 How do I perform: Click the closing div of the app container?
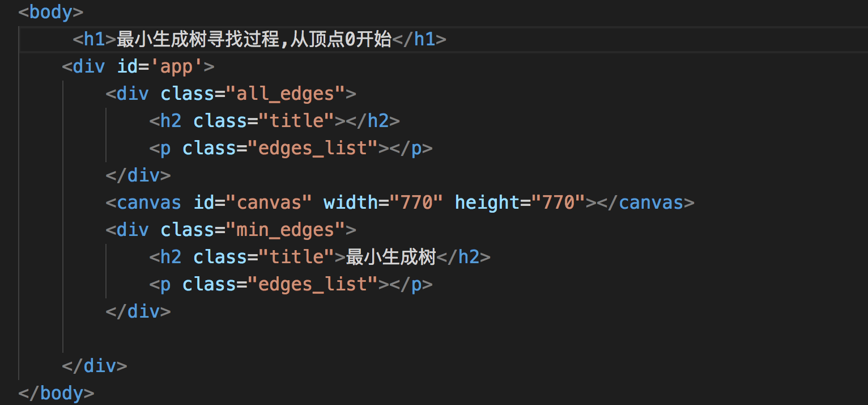point(95,366)
